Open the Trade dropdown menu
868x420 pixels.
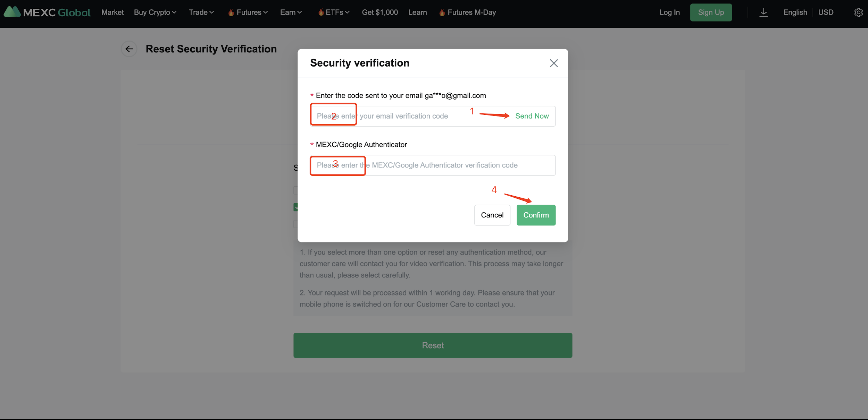pyautogui.click(x=201, y=12)
